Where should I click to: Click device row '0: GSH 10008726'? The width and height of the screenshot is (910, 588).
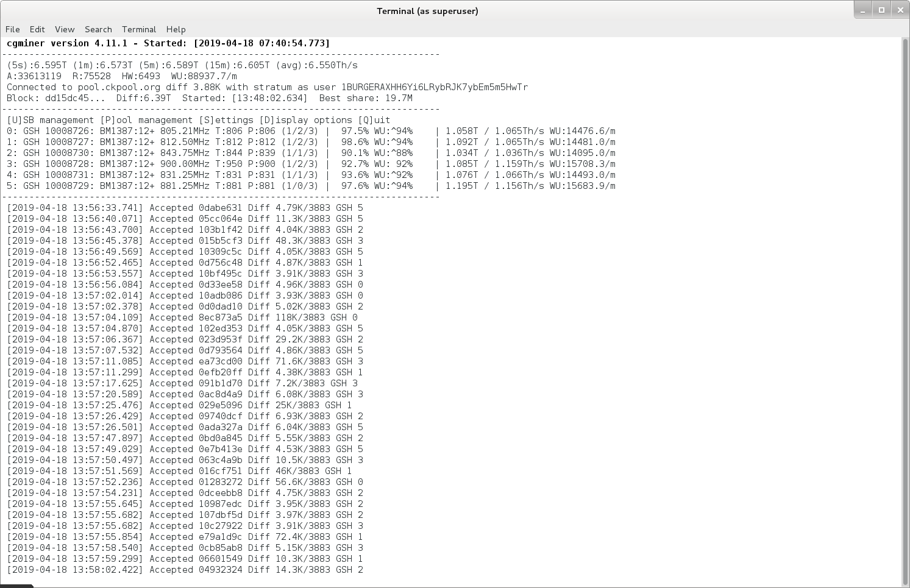pos(311,131)
